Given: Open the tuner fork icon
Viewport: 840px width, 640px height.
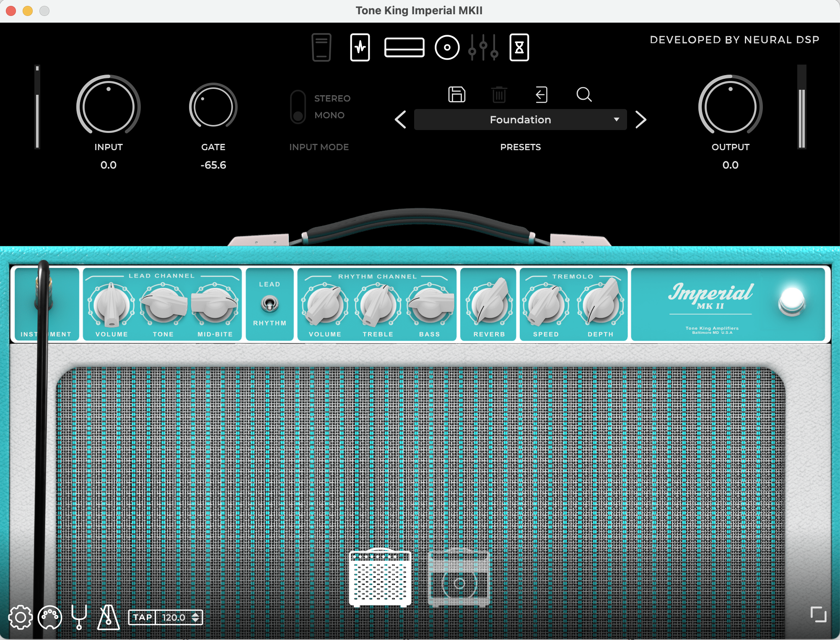Looking at the screenshot, I should (79, 617).
